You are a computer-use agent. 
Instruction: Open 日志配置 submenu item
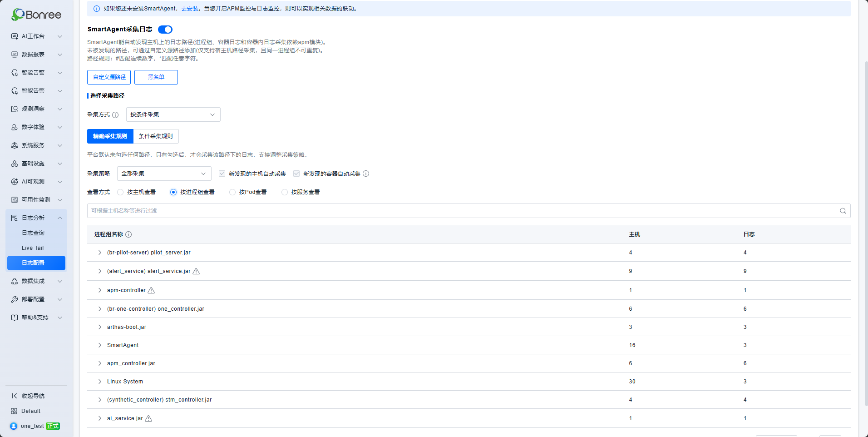tap(36, 263)
